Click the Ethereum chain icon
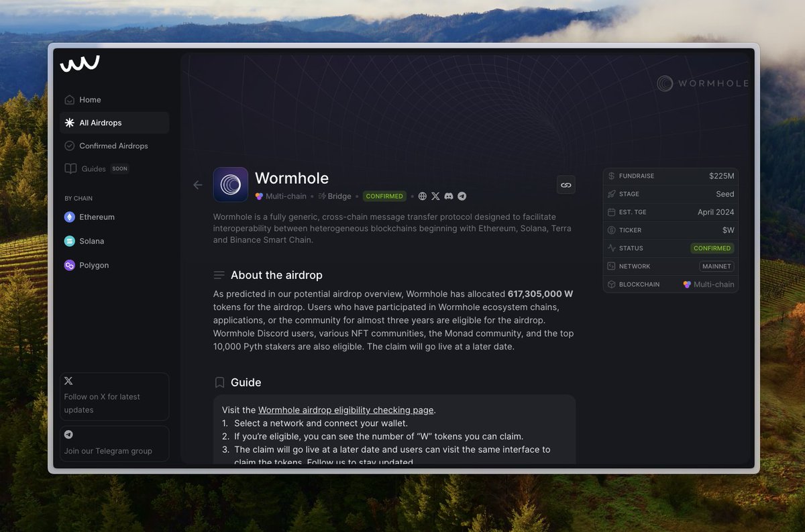This screenshot has height=532, width=805. click(x=69, y=217)
